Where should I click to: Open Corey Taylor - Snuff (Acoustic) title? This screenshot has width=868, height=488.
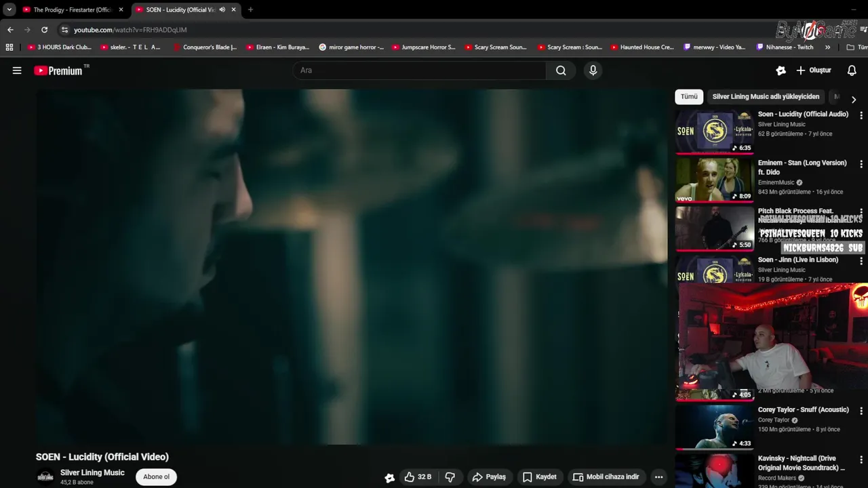point(803,409)
